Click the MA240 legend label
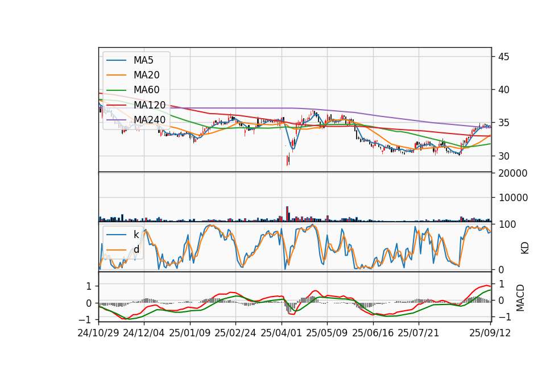 (x=150, y=120)
